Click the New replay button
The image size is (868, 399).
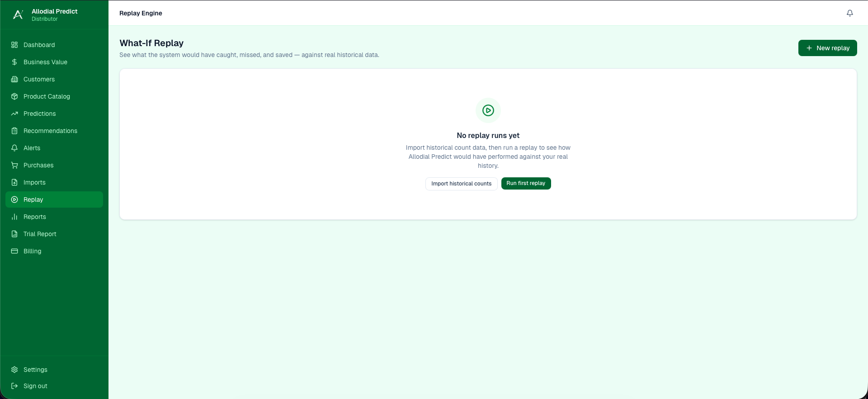click(827, 48)
